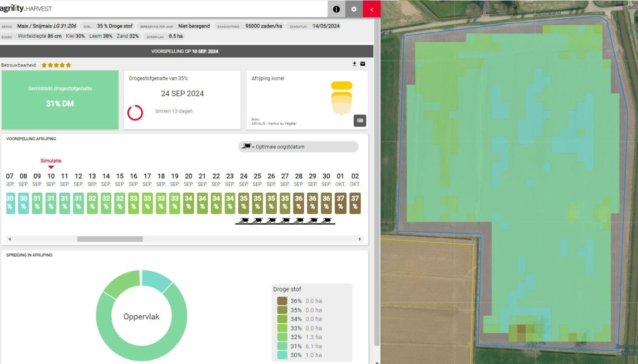
Task: Click the timeline scroll right arrow
Action: click(x=360, y=239)
